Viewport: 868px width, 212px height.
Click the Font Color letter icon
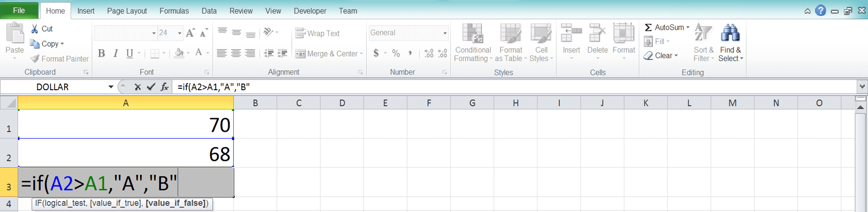pos(198,53)
